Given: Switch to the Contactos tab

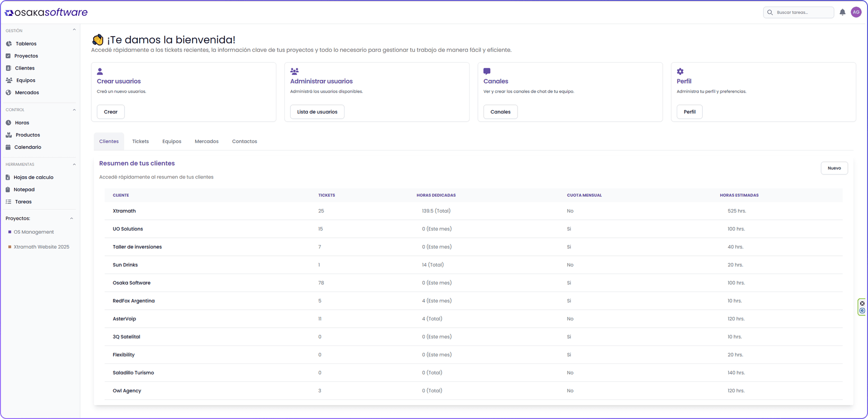Looking at the screenshot, I should (x=244, y=141).
